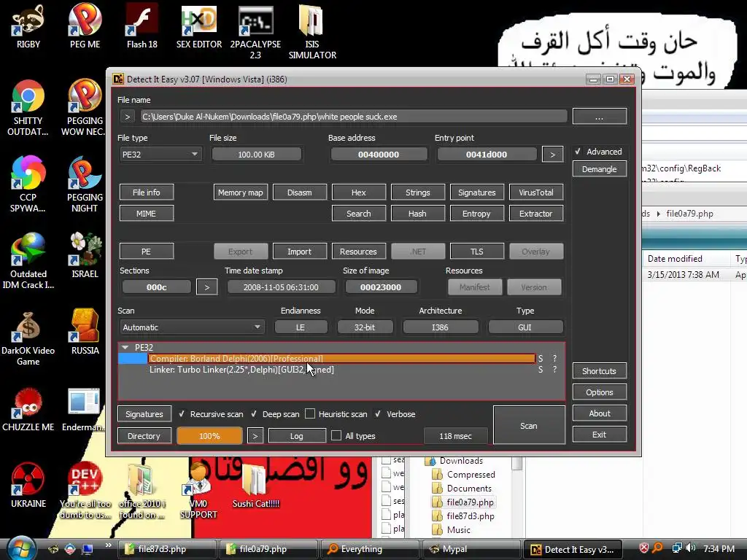Enable the All types checkbox
The height and width of the screenshot is (560, 747).
click(336, 436)
